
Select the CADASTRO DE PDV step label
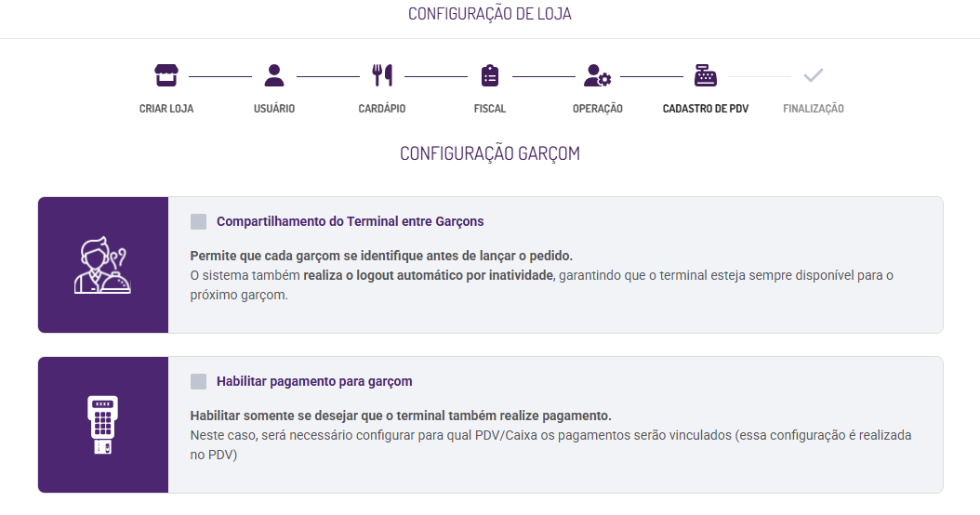click(x=706, y=109)
